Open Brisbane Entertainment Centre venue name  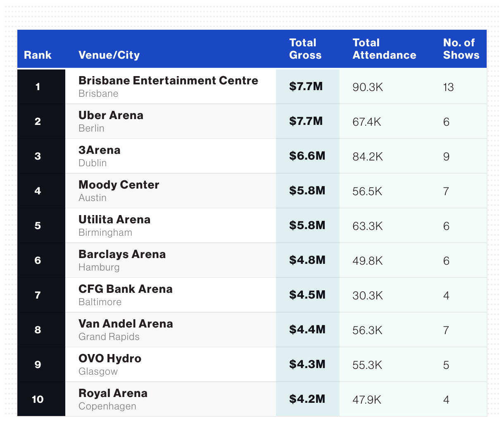pyautogui.click(x=168, y=80)
